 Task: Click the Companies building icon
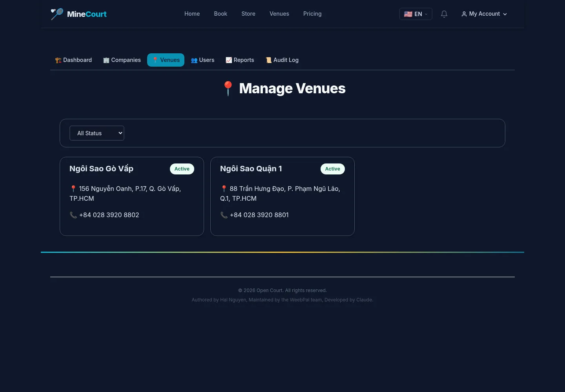click(x=106, y=60)
